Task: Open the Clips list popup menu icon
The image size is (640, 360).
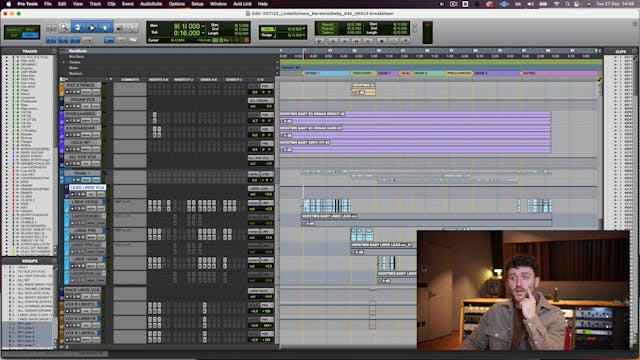Action: 635,51
